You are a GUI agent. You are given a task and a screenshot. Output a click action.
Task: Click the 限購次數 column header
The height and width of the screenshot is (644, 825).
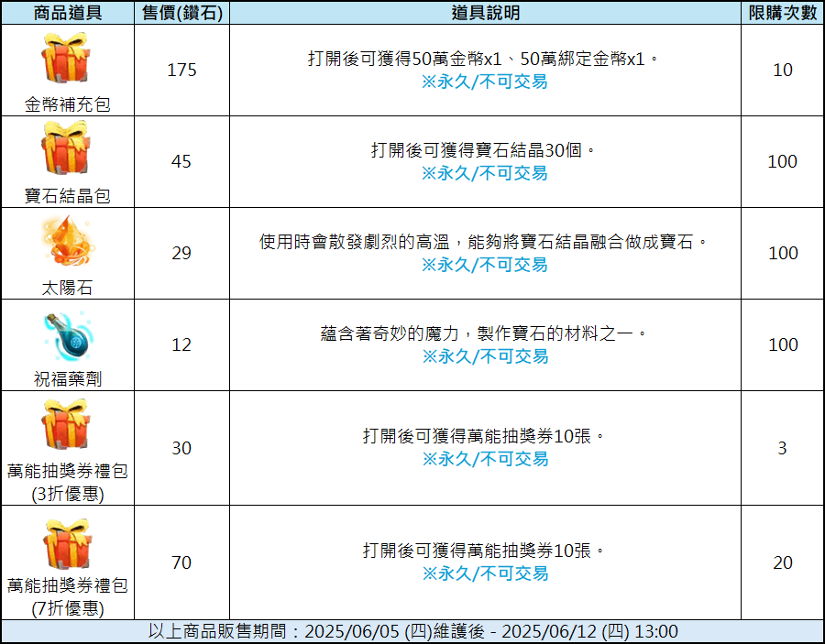pos(783,13)
